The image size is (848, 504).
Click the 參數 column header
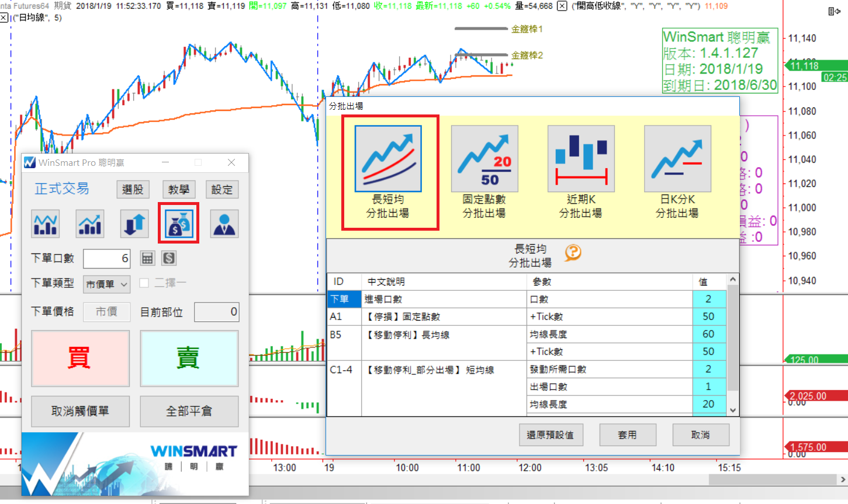click(x=610, y=282)
